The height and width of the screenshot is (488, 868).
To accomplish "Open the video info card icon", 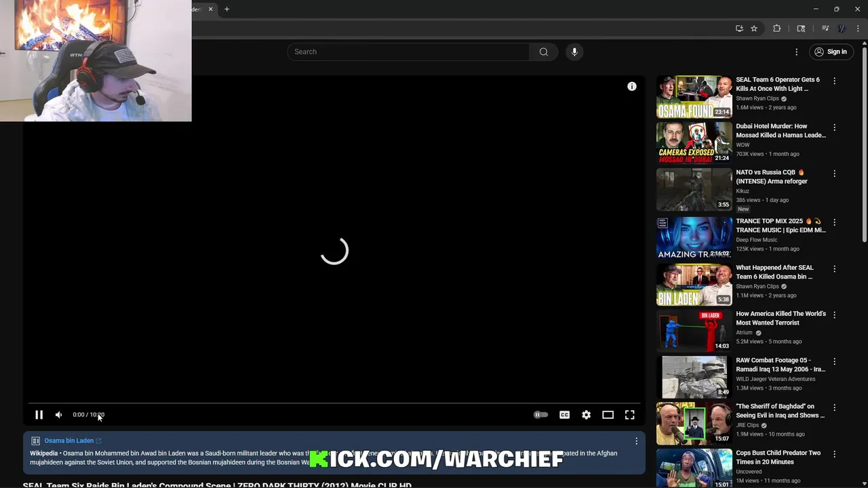I will pos(631,87).
